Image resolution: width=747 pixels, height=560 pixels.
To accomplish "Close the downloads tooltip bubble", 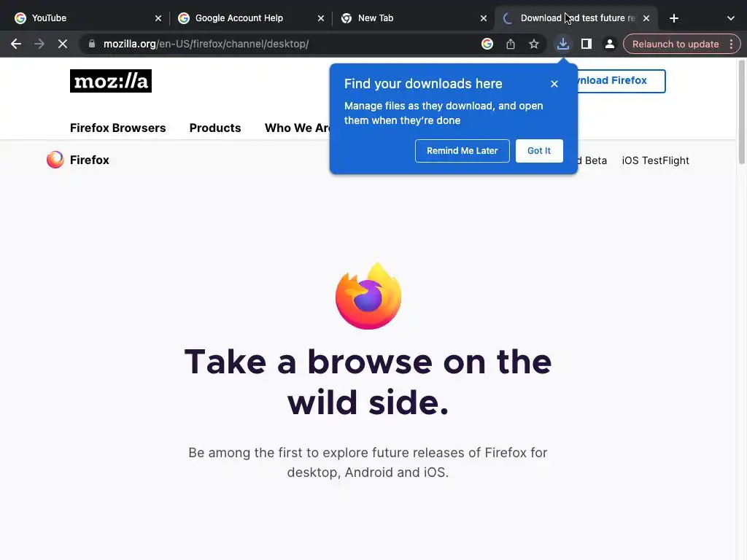I will (x=554, y=84).
